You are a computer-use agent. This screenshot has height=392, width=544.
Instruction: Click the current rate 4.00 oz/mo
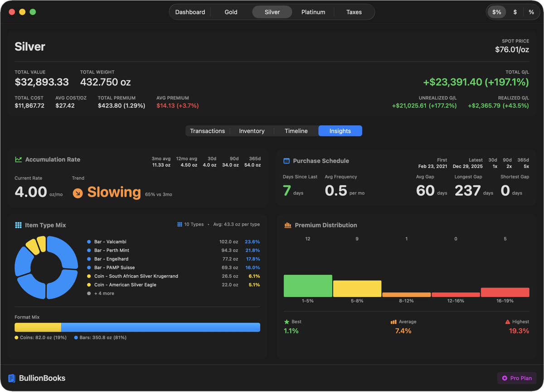(x=39, y=192)
